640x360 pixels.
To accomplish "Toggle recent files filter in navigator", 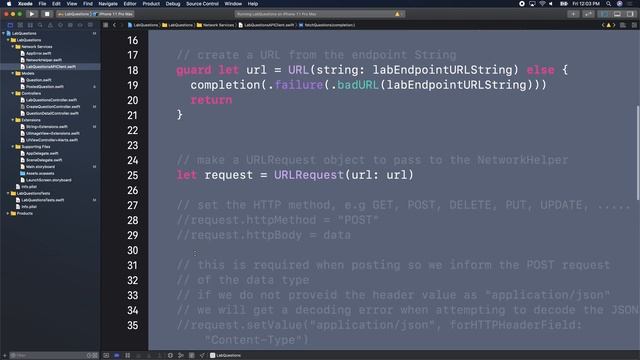I will 89,356.
